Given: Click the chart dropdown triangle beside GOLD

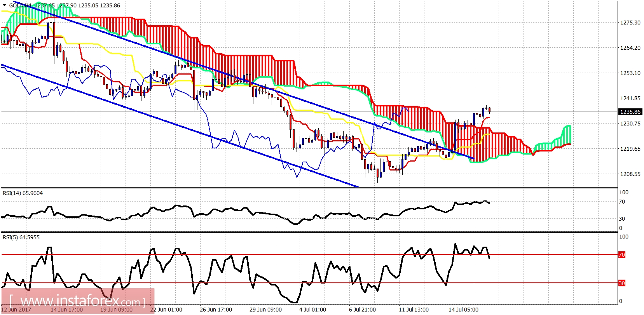Looking at the screenshot, I should [5, 5].
